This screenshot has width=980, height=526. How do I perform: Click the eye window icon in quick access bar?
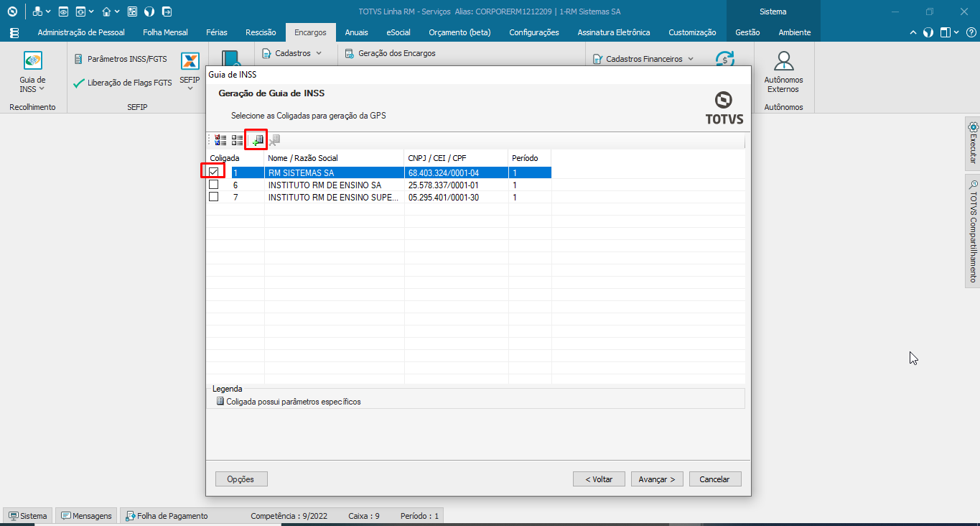[63, 11]
